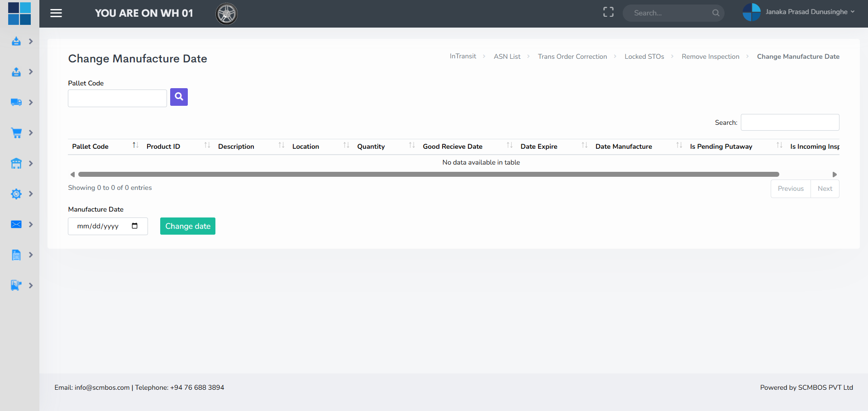Sort by Date Manufacture column

point(638,146)
